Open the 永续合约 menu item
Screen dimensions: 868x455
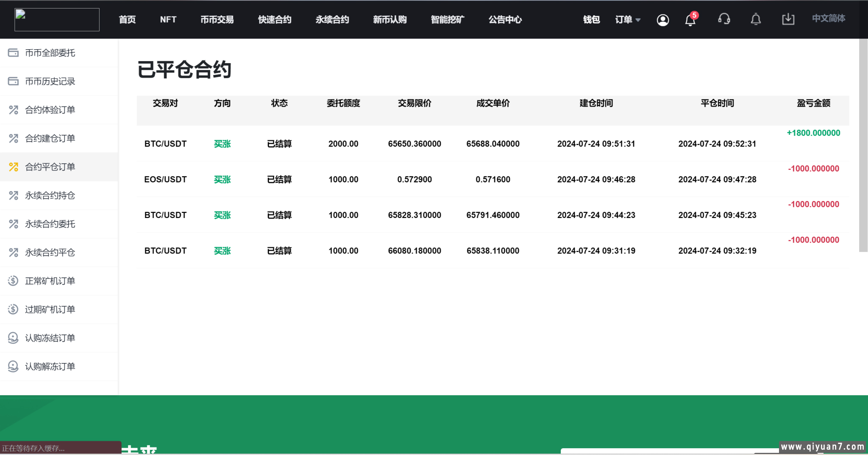click(332, 20)
